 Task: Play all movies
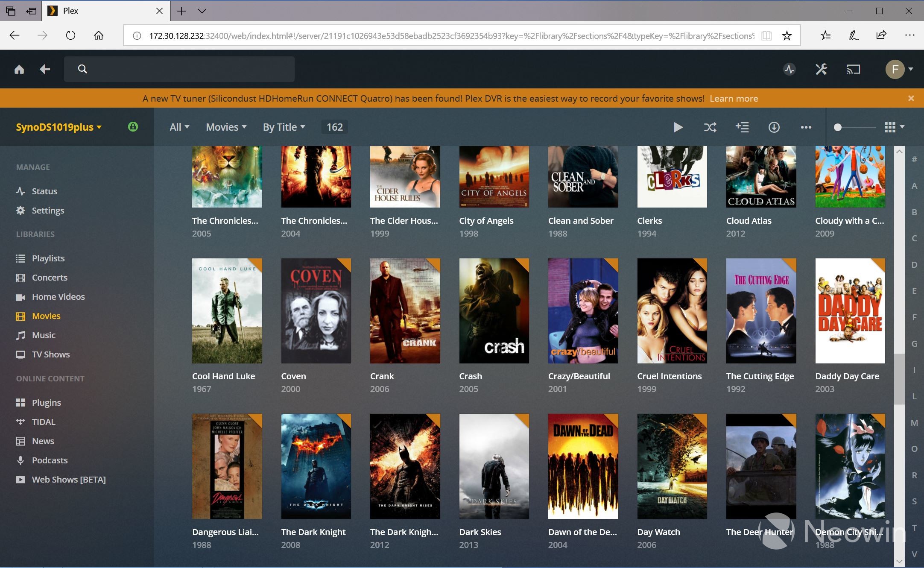[x=678, y=127]
